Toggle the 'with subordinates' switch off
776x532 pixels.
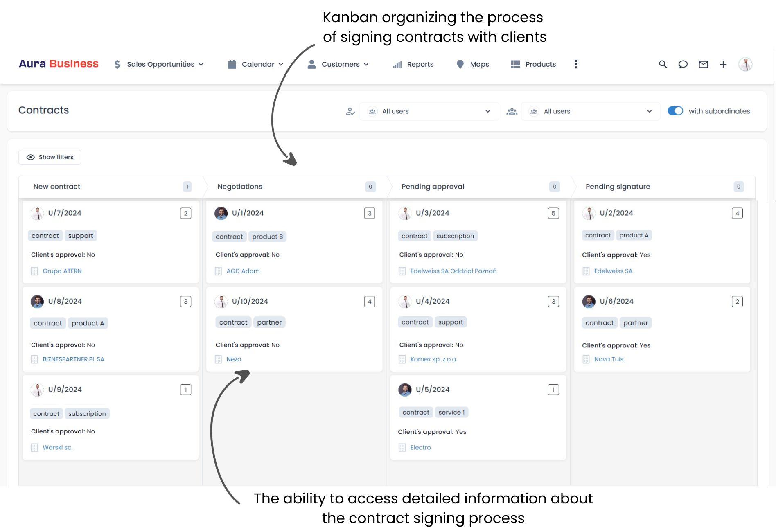(675, 111)
